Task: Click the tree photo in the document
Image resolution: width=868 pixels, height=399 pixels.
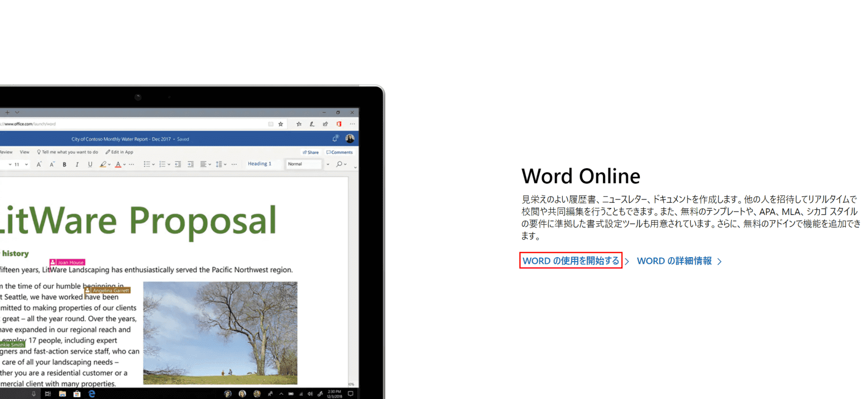Action: [x=220, y=333]
